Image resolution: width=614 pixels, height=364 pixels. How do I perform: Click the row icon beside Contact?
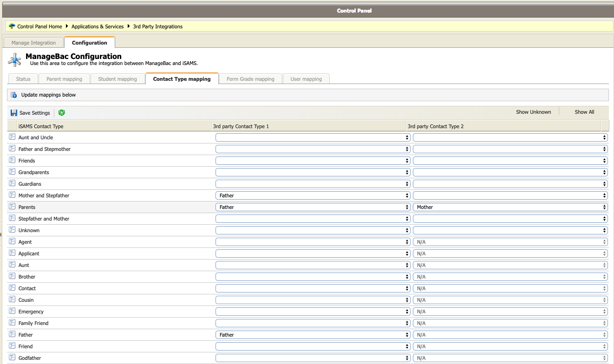(12, 288)
